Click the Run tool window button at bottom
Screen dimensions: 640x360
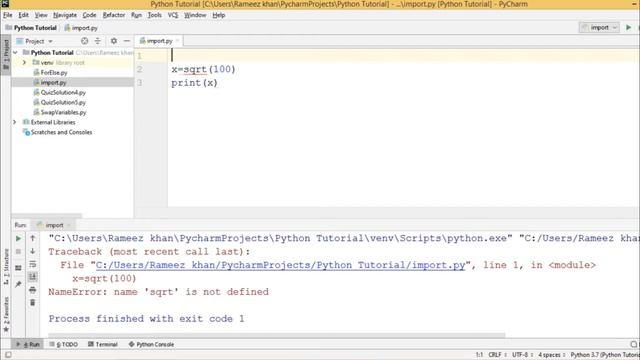(28, 344)
